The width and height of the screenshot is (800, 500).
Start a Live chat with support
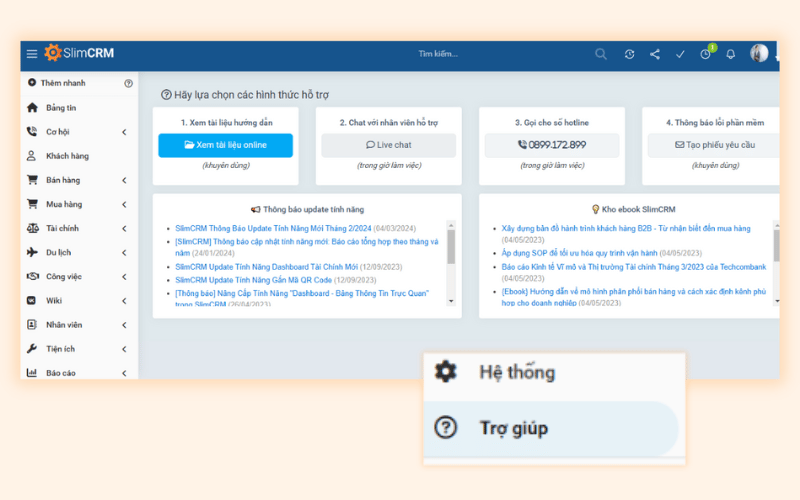click(389, 145)
